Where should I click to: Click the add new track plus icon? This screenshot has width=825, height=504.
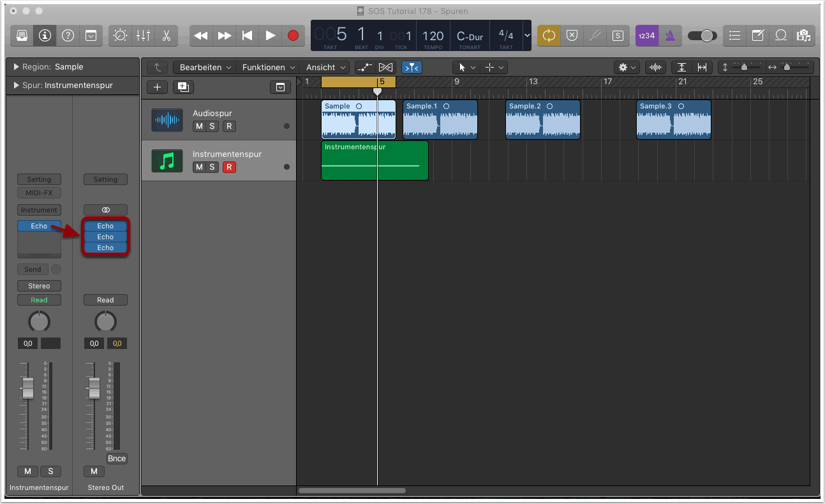coord(158,87)
